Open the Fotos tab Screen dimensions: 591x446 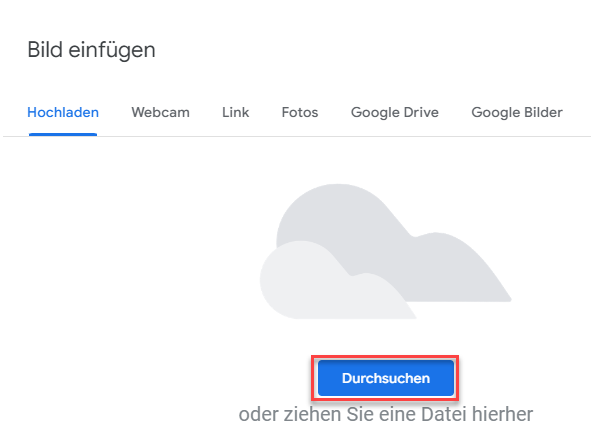(300, 112)
